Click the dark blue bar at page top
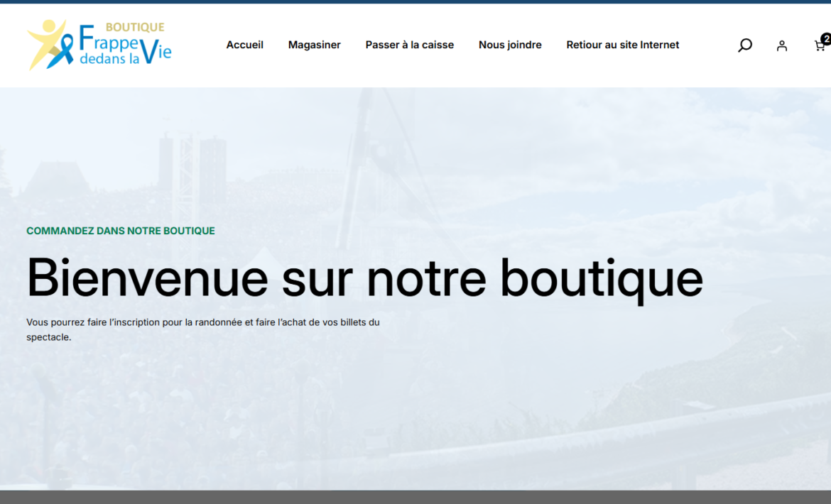This screenshot has height=504, width=831. (415, 1)
